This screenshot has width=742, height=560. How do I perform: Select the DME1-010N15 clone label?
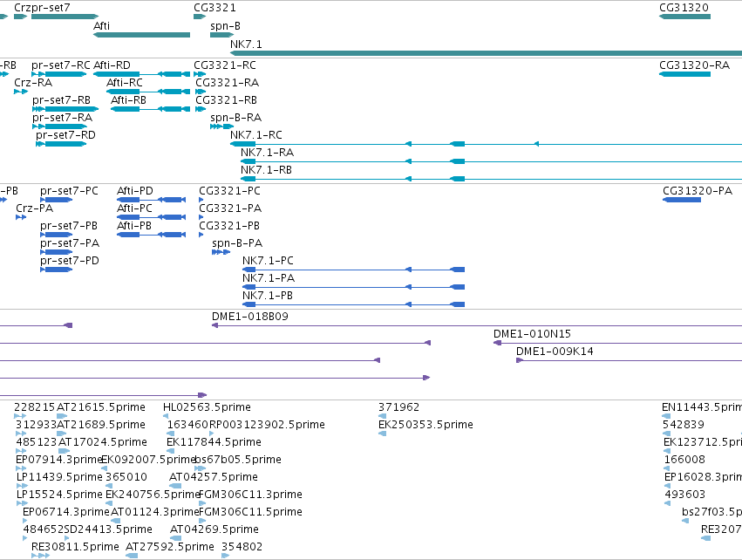pyautogui.click(x=532, y=334)
